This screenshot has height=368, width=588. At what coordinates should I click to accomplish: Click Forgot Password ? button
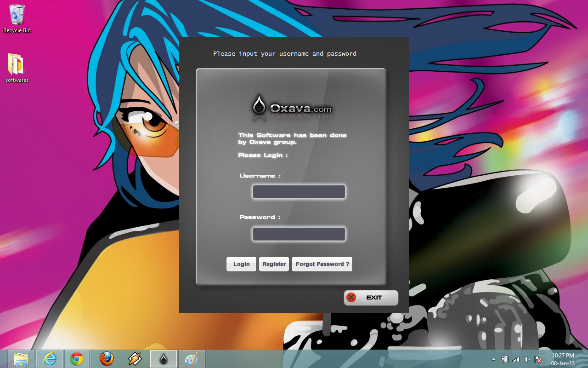[x=322, y=264]
